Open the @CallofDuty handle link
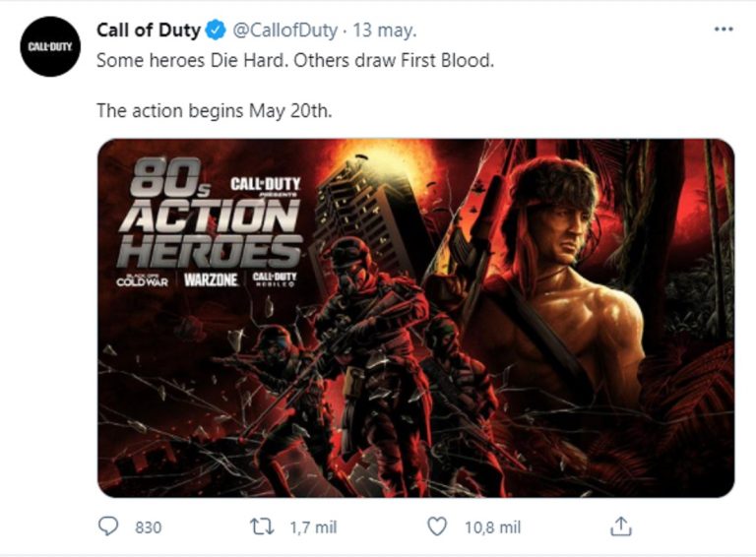Image resolution: width=756 pixels, height=557 pixels. point(286,31)
